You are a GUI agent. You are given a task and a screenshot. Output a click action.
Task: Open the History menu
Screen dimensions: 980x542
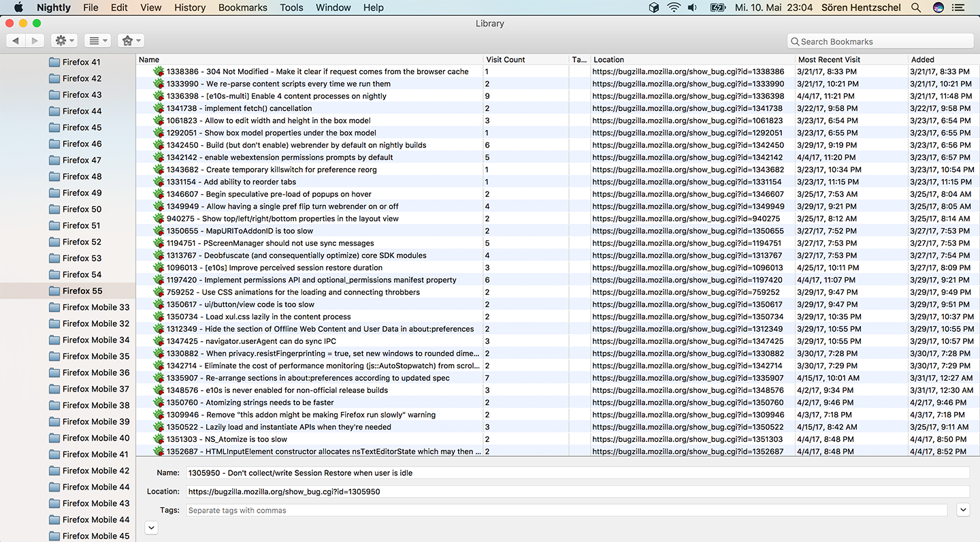coord(189,7)
